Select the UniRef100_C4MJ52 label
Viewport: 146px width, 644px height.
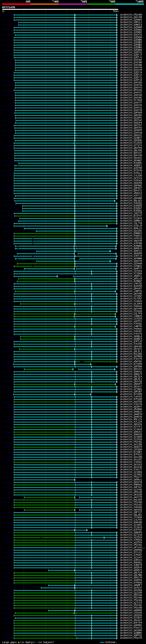pyautogui.click(x=131, y=284)
